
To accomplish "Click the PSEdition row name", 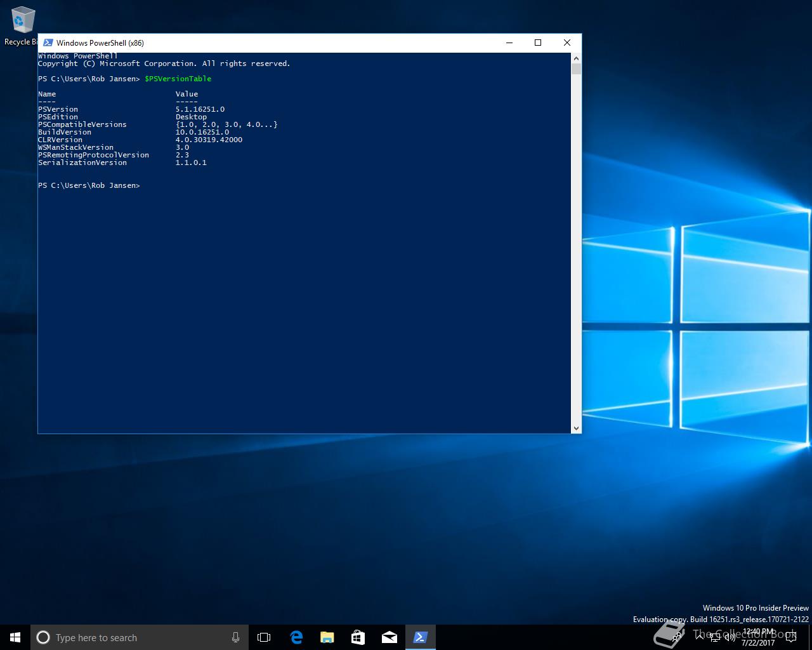I will (58, 117).
